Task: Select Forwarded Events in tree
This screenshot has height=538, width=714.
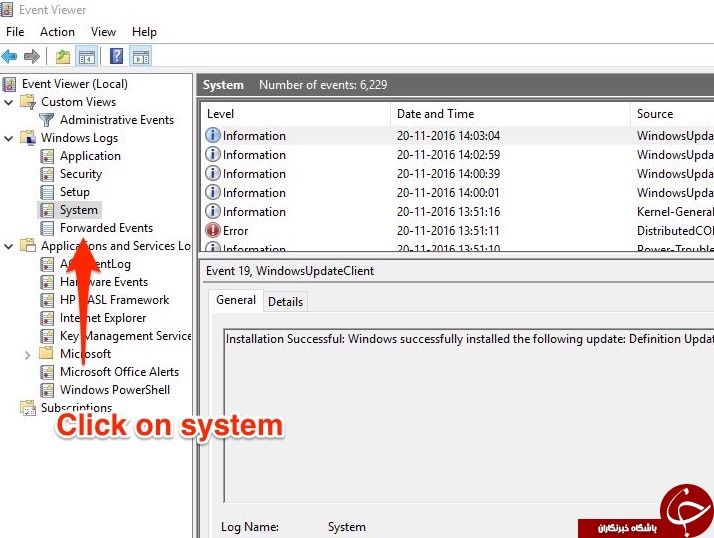Action: point(106,228)
